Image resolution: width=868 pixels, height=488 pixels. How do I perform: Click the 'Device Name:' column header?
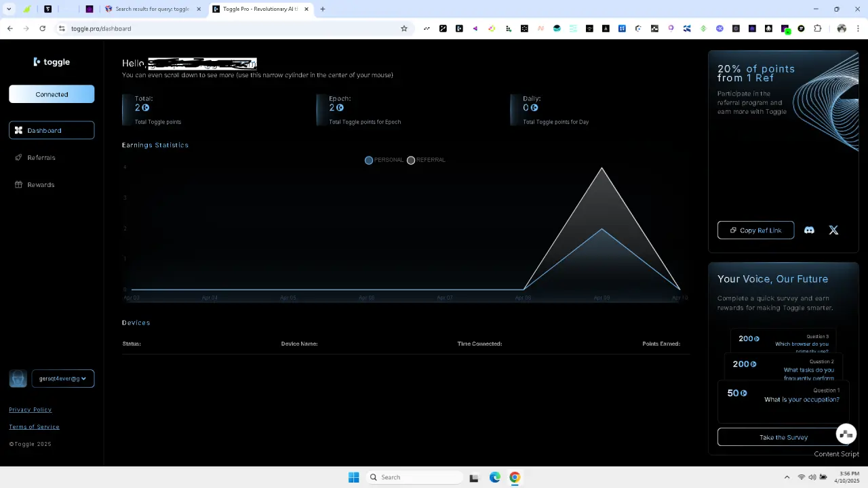[x=299, y=344]
